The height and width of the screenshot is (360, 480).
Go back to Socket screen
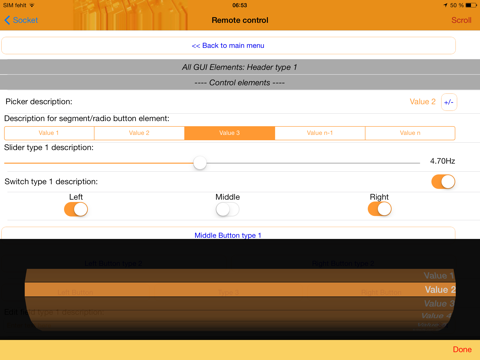[21, 20]
